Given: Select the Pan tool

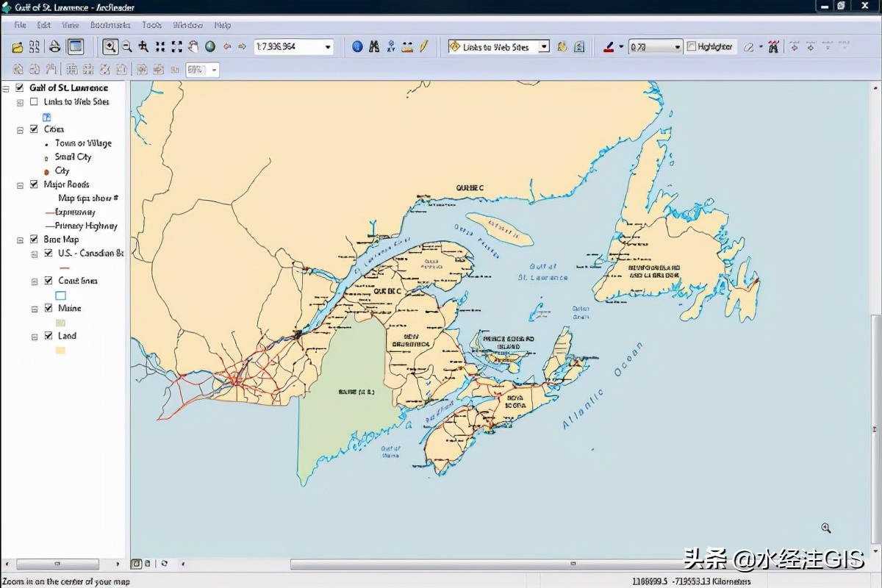Looking at the screenshot, I should pyautogui.click(x=193, y=46).
